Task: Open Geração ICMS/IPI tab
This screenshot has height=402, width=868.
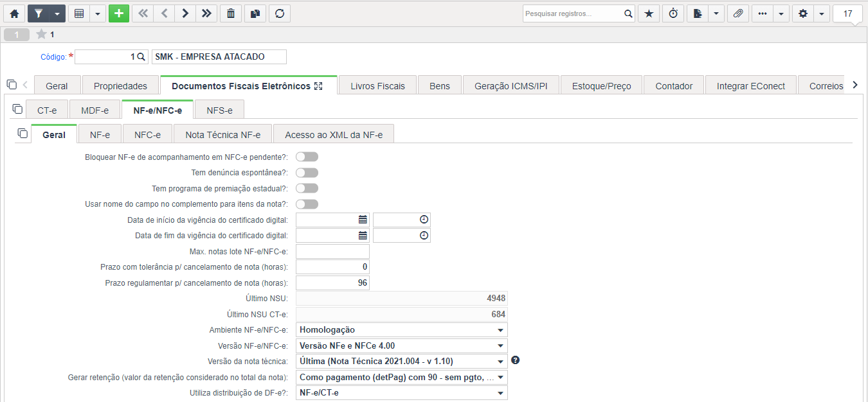Action: point(511,85)
